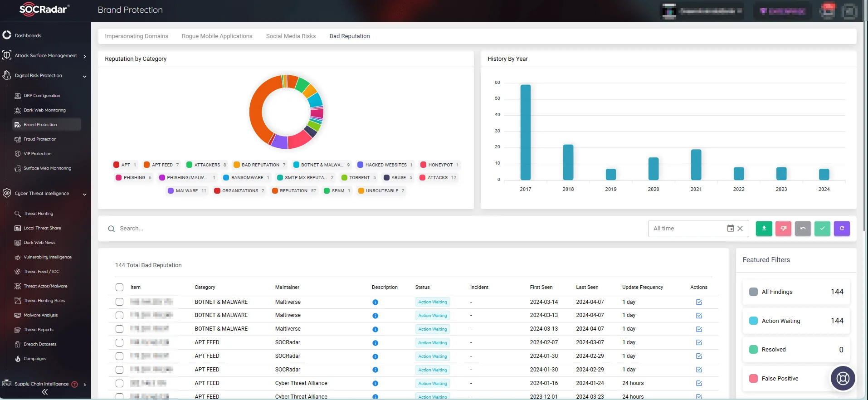
Task: Open Threat Hunting in sidebar
Action: coord(38,214)
